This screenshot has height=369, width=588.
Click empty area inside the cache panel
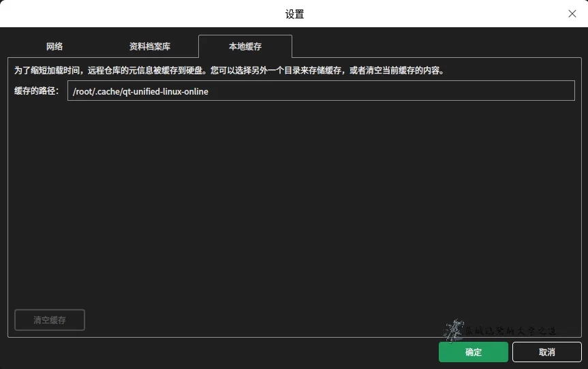[x=293, y=204]
